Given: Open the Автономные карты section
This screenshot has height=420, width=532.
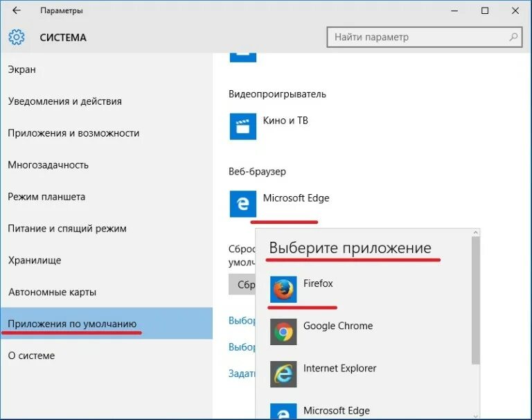Looking at the screenshot, I should 106,292.
